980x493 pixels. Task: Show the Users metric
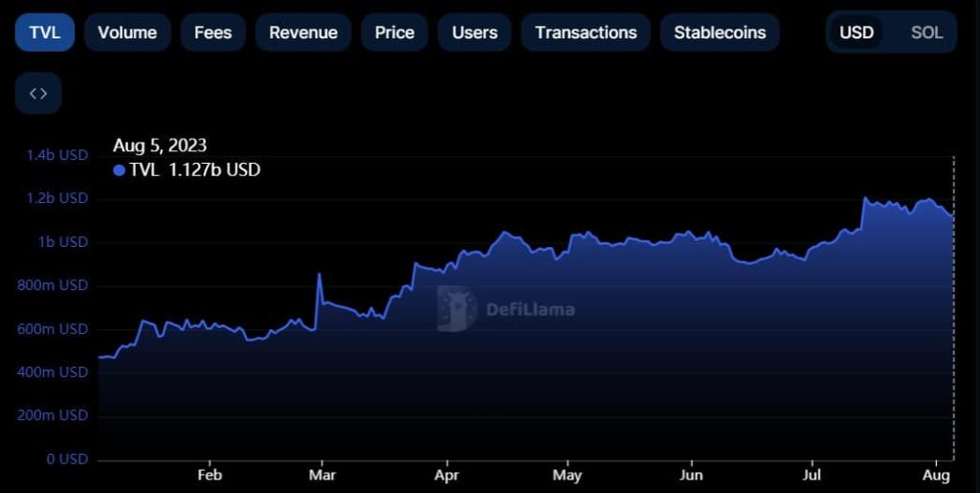[475, 33]
